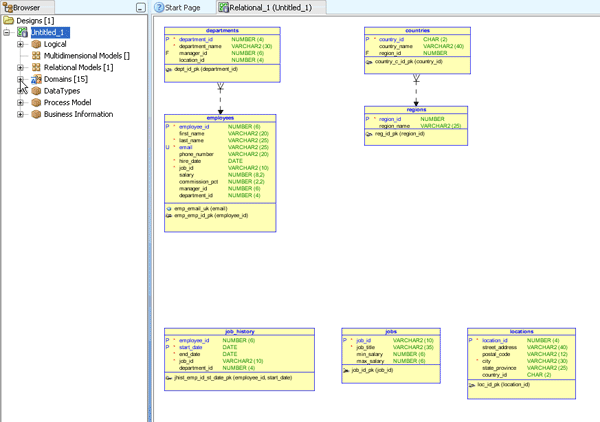This screenshot has height=422, width=600.
Task: Expand the DataTypes tree node
Action: (20, 91)
